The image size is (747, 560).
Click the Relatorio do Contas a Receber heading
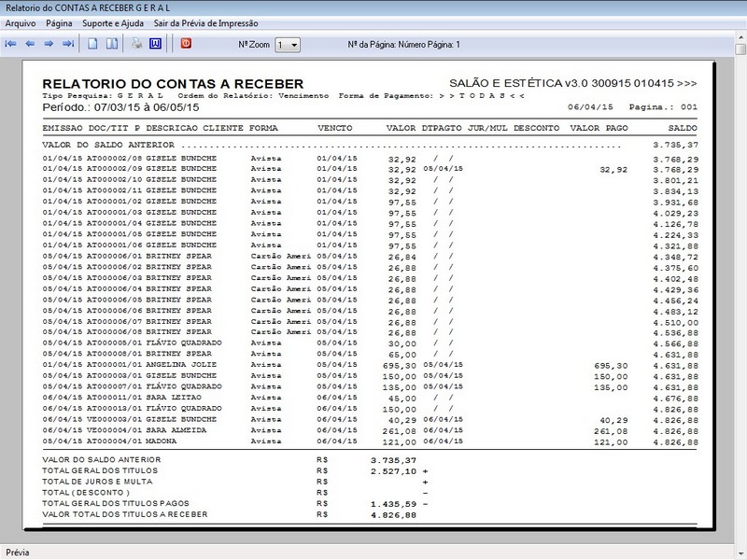(173, 84)
